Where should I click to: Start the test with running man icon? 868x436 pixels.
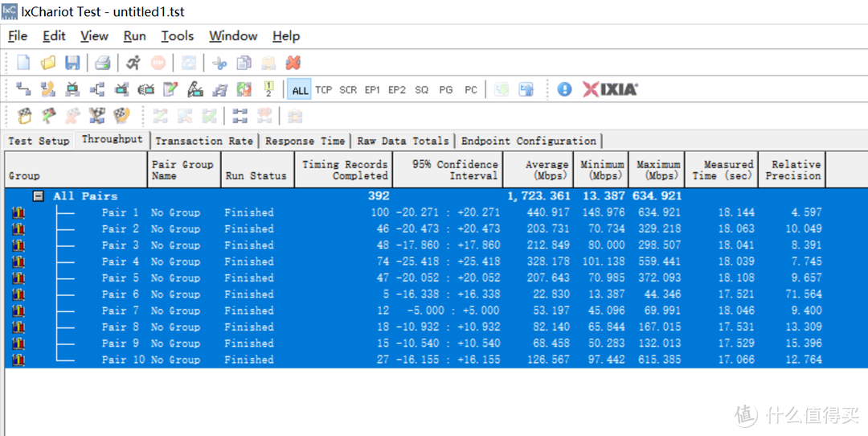(x=133, y=63)
